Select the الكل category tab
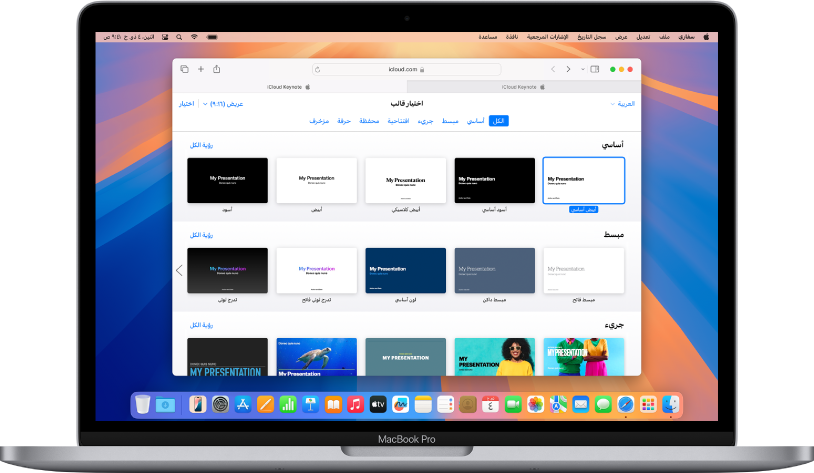Image resolution: width=814 pixels, height=473 pixels. point(498,121)
